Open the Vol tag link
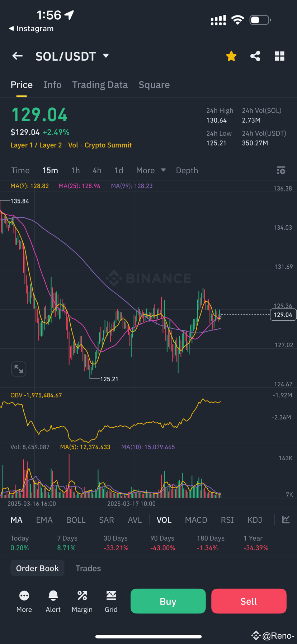The image size is (297, 644). pyautogui.click(x=73, y=145)
